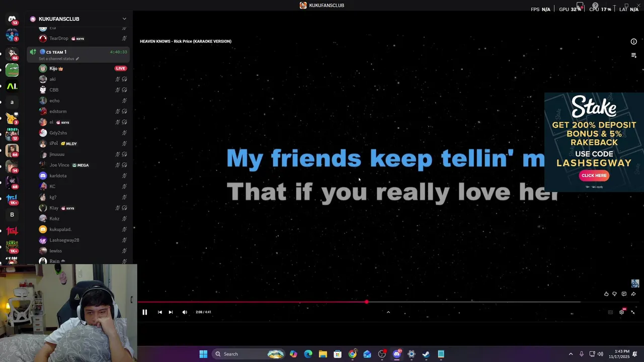Open Google Chrome from taskbar
The height and width of the screenshot is (362, 644).
tap(352, 354)
